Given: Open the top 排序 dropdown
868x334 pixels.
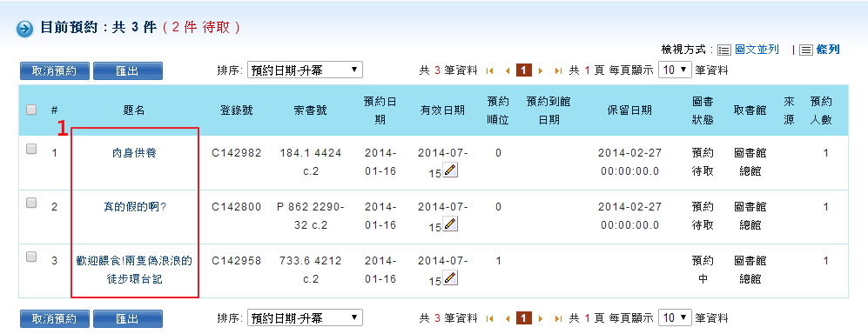Looking at the screenshot, I should (305, 70).
